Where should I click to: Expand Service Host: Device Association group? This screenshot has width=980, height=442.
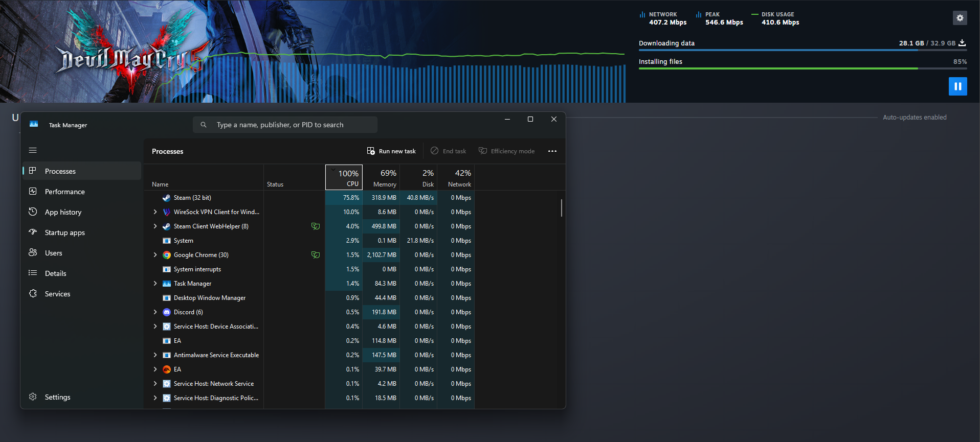(155, 327)
